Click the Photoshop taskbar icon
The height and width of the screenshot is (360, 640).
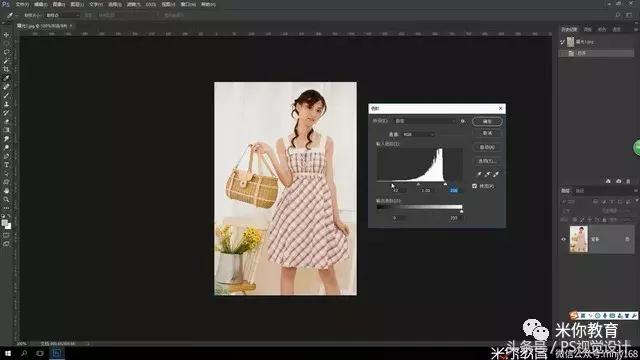(x=57, y=353)
